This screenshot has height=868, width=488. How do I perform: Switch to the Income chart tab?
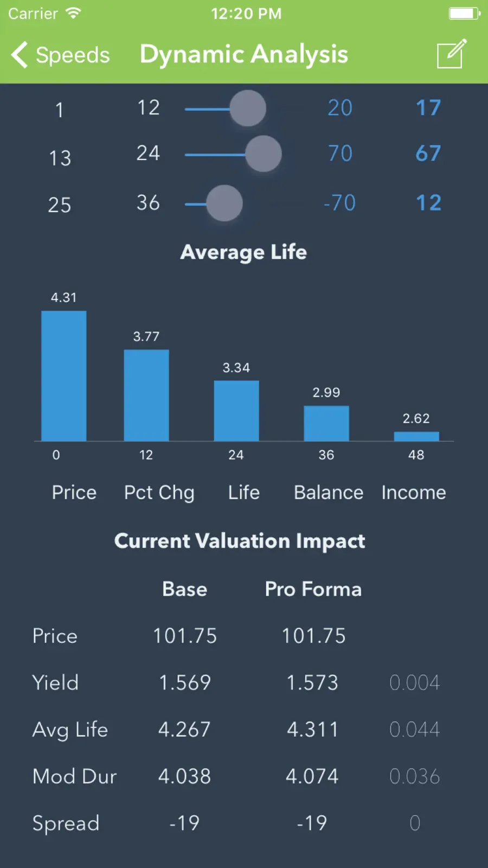tap(414, 493)
